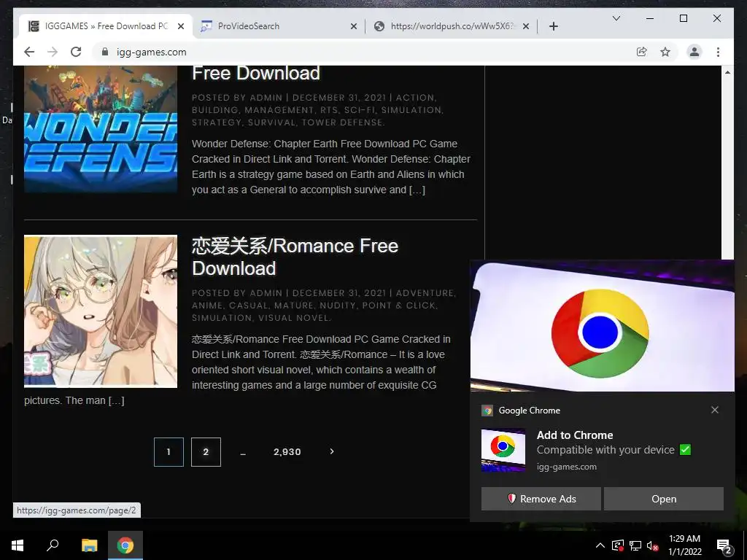This screenshot has height=560, width=747.
Task: Select pagination page 1
Action: pos(169,452)
